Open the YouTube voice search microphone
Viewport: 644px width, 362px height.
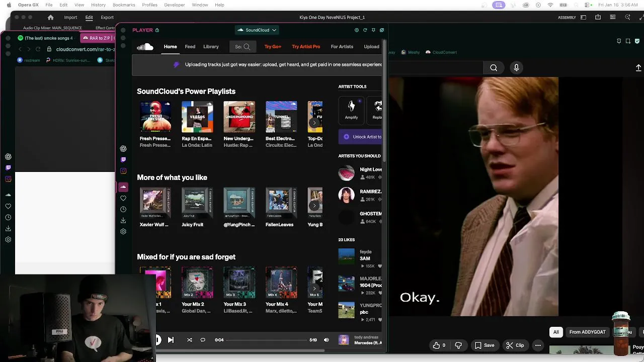[516, 68]
